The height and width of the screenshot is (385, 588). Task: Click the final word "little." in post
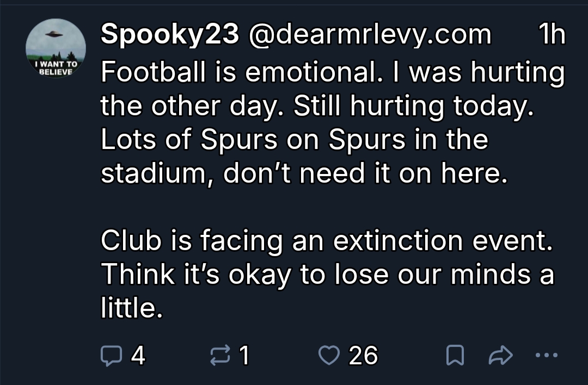132,308
